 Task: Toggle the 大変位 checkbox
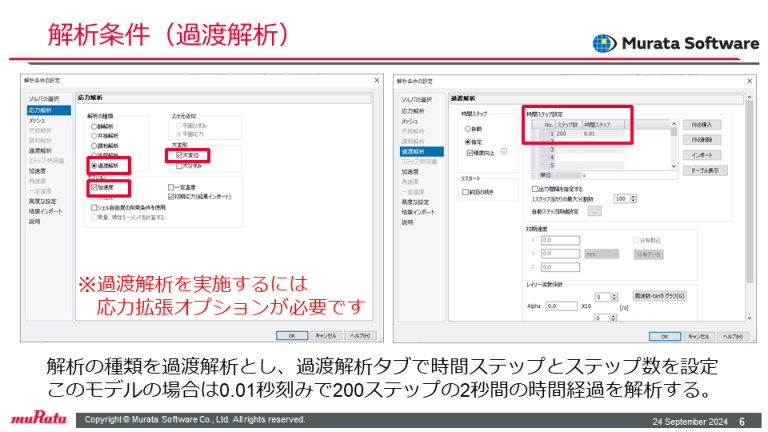pyautogui.click(x=178, y=156)
